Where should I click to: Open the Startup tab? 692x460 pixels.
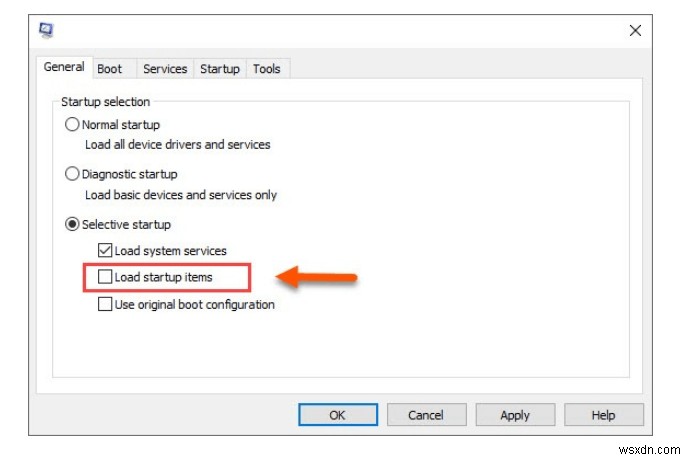(x=220, y=69)
